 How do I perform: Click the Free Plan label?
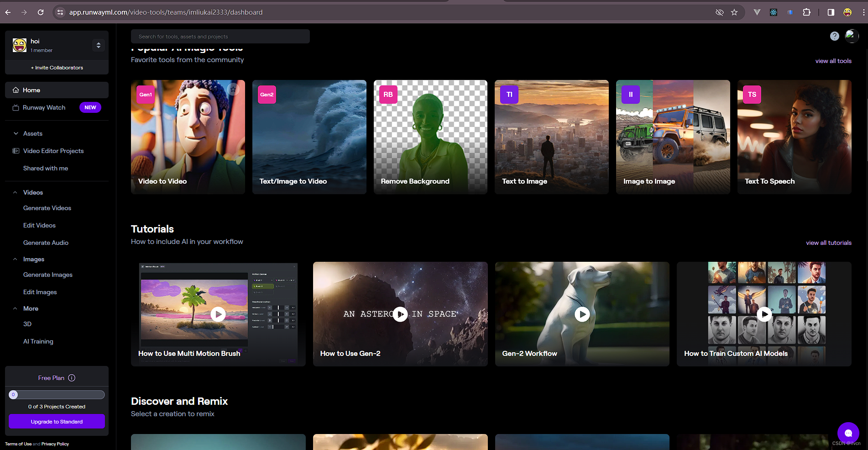tap(51, 378)
